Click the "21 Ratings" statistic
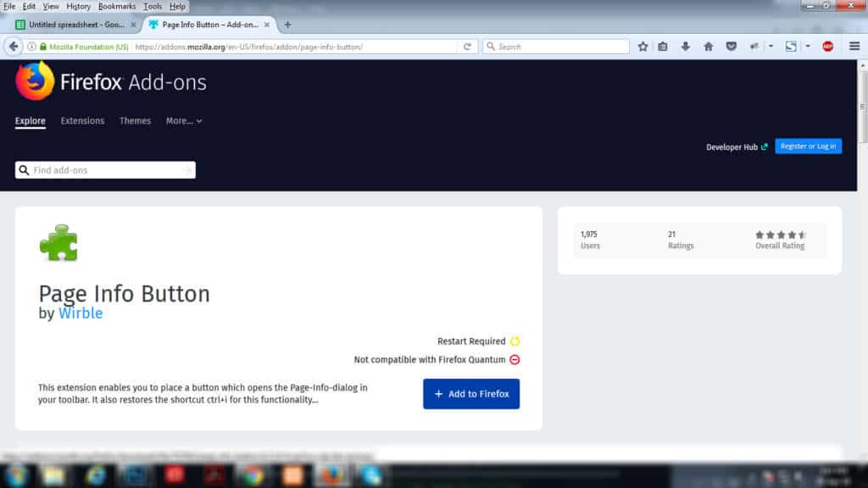 (681, 240)
